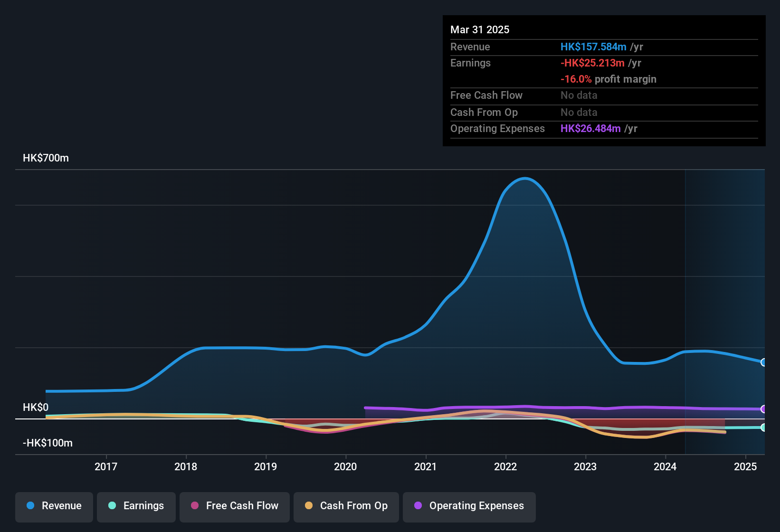Viewport: 780px width, 532px height.
Task: Click the HK$26.484m operating expenses value
Action: 590,128
